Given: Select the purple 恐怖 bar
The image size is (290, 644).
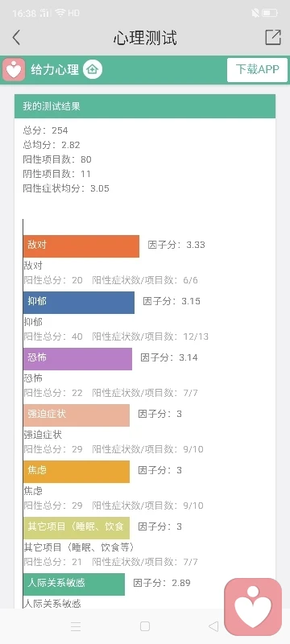Looking at the screenshot, I should 77,358.
